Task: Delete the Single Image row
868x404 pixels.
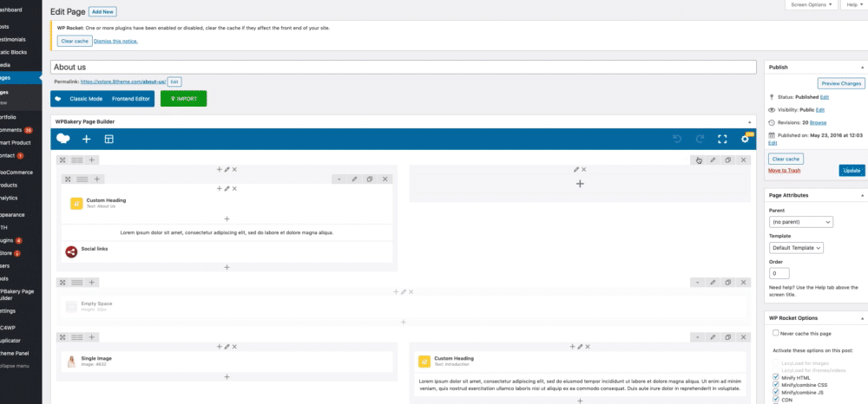Action: [744, 336]
